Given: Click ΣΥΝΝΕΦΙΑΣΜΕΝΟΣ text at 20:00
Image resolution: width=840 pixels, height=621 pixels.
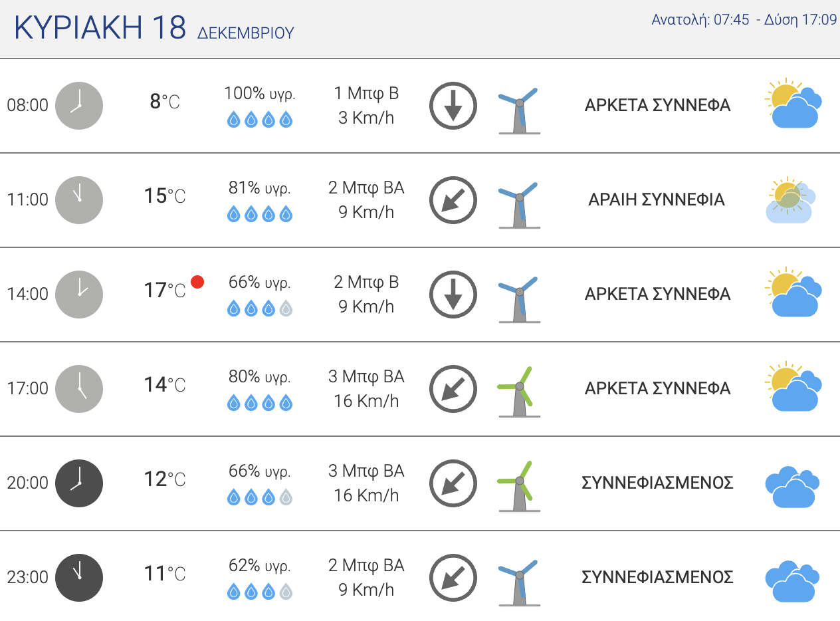Looking at the screenshot, I should coord(657,483).
